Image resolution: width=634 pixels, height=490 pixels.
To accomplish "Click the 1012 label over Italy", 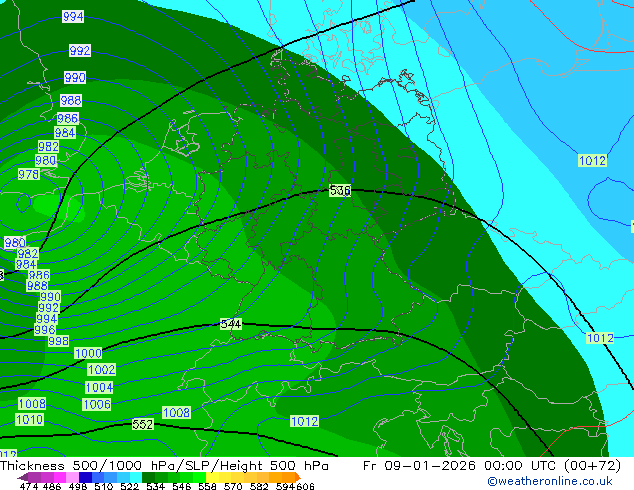I will (304, 421).
